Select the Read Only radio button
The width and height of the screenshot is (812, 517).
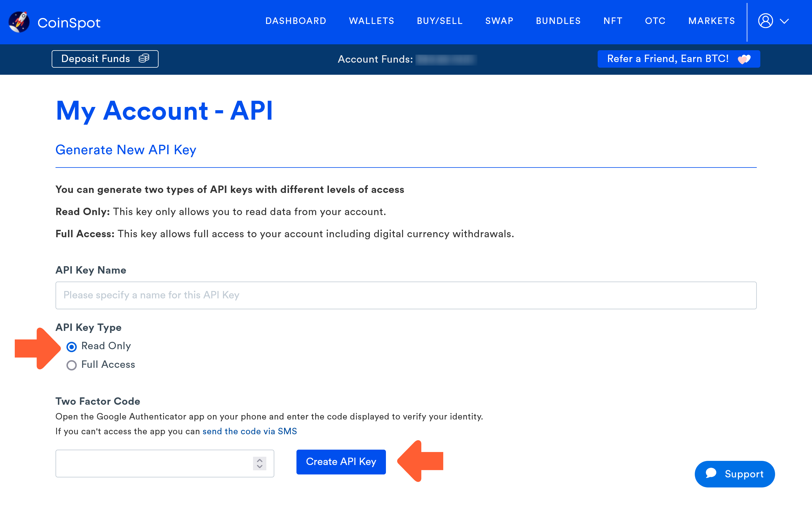[71, 346]
